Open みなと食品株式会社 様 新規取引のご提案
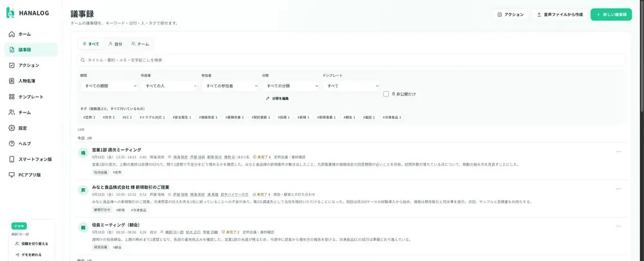This screenshot has width=644, height=261. [131, 187]
